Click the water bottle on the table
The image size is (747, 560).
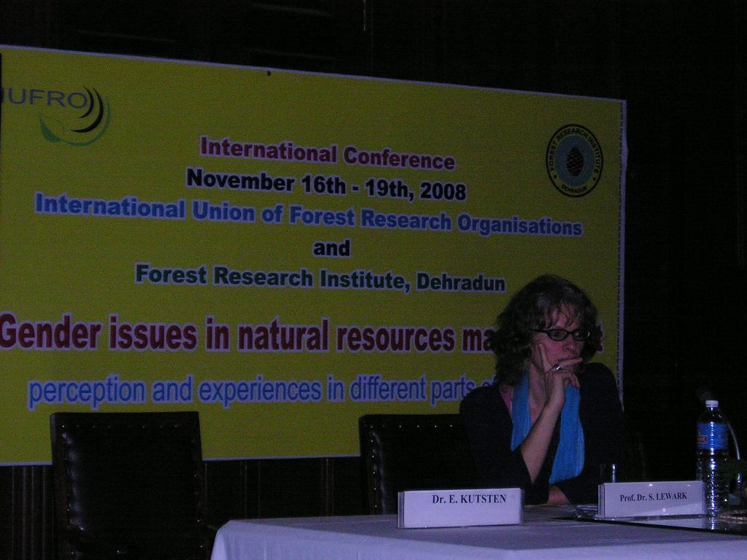point(712,457)
